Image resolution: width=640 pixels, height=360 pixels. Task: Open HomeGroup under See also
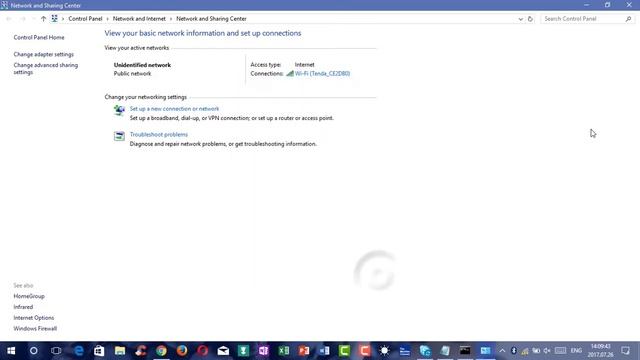pyautogui.click(x=29, y=296)
